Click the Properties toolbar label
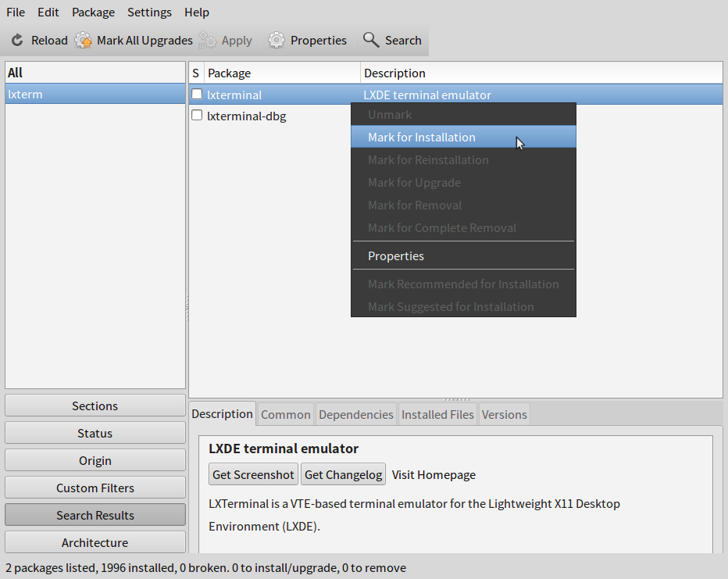 pyautogui.click(x=319, y=41)
